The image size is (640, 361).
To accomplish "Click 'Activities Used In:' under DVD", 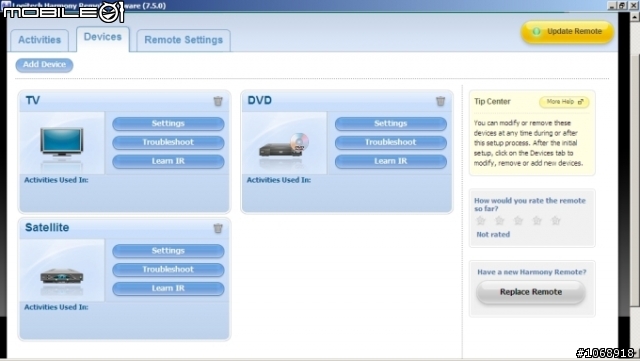I will tap(279, 180).
